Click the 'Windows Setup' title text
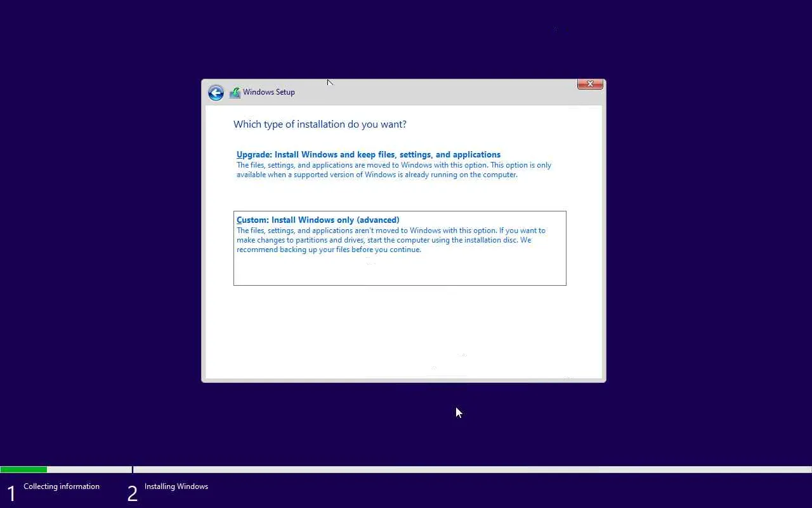Image resolution: width=812 pixels, height=508 pixels. coord(269,92)
